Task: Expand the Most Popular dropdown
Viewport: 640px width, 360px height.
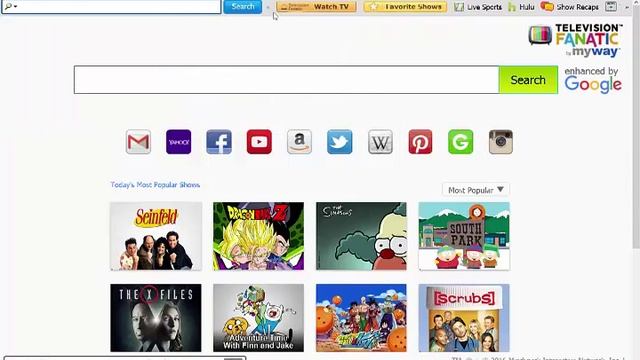Action: click(x=476, y=190)
